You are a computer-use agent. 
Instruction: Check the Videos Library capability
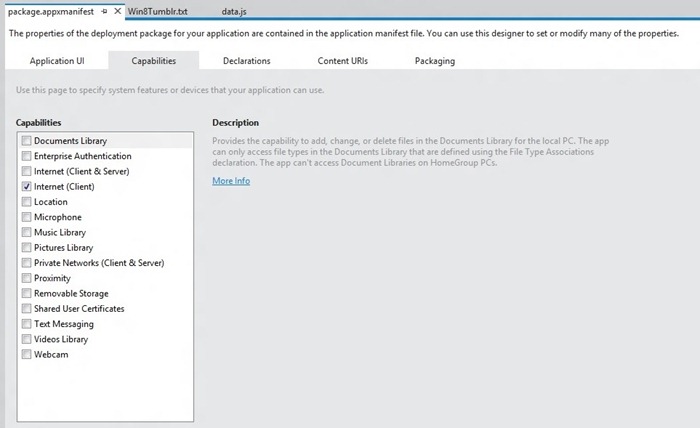(26, 339)
